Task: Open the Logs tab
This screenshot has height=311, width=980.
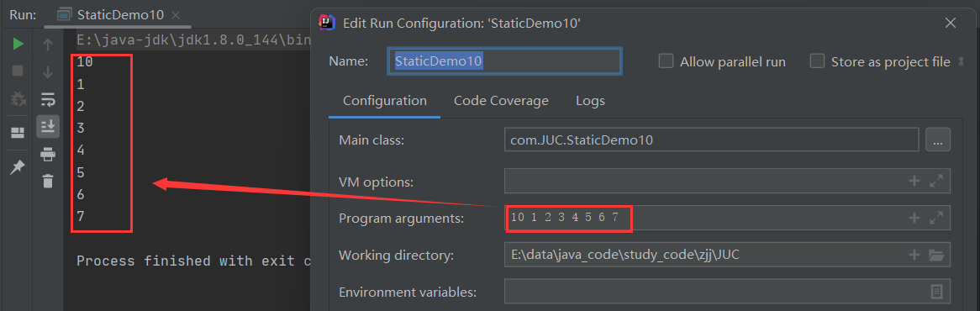Action: point(591,101)
